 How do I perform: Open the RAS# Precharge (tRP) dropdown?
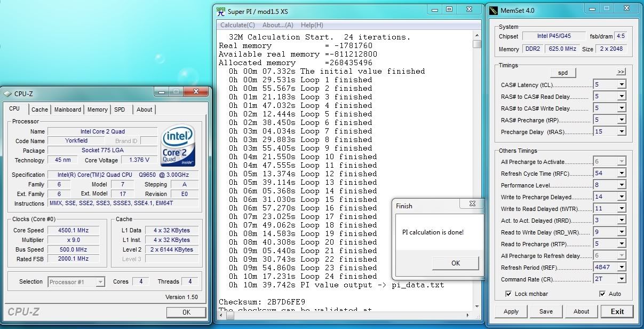click(622, 120)
